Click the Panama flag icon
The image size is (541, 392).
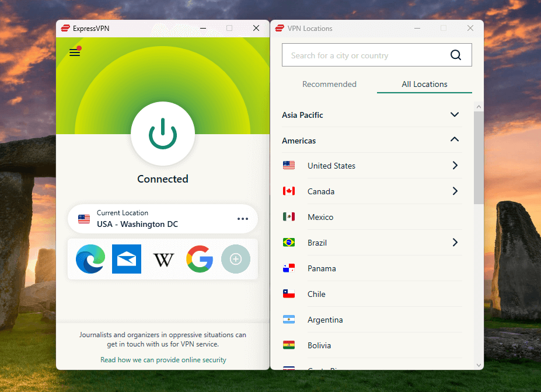coord(289,268)
